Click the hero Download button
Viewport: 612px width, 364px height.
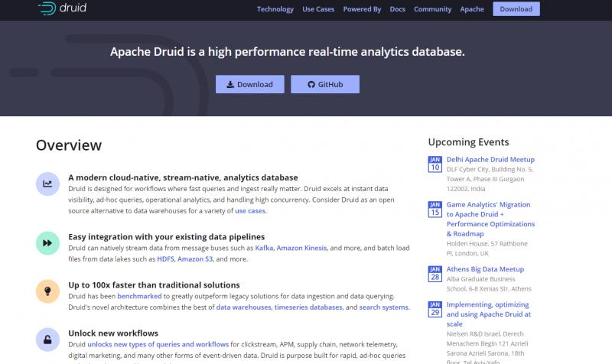[250, 84]
